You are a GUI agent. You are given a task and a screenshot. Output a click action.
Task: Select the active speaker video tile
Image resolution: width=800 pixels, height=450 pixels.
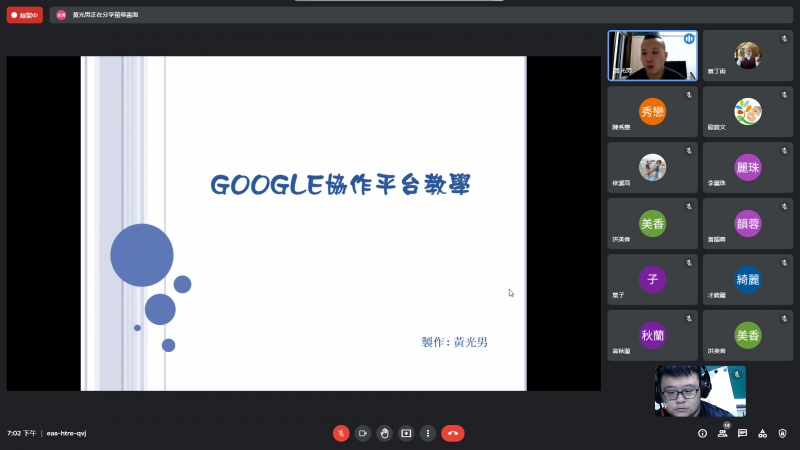click(653, 56)
